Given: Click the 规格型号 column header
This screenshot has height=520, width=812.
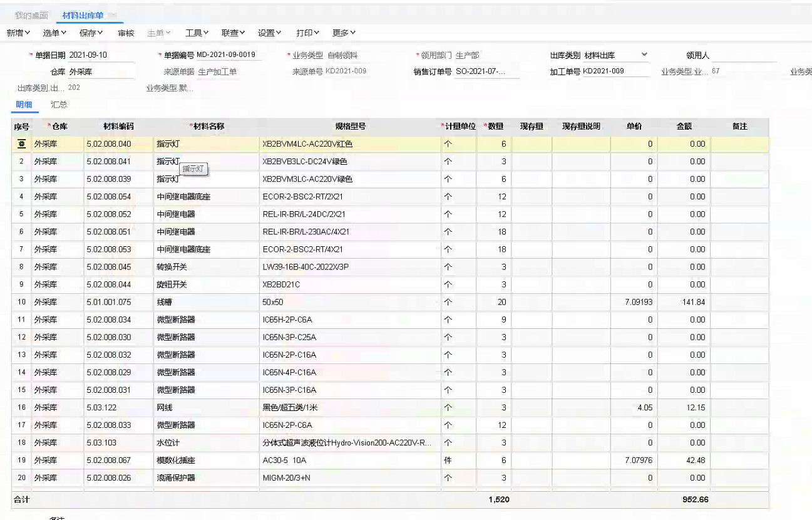Looking at the screenshot, I should 350,127.
